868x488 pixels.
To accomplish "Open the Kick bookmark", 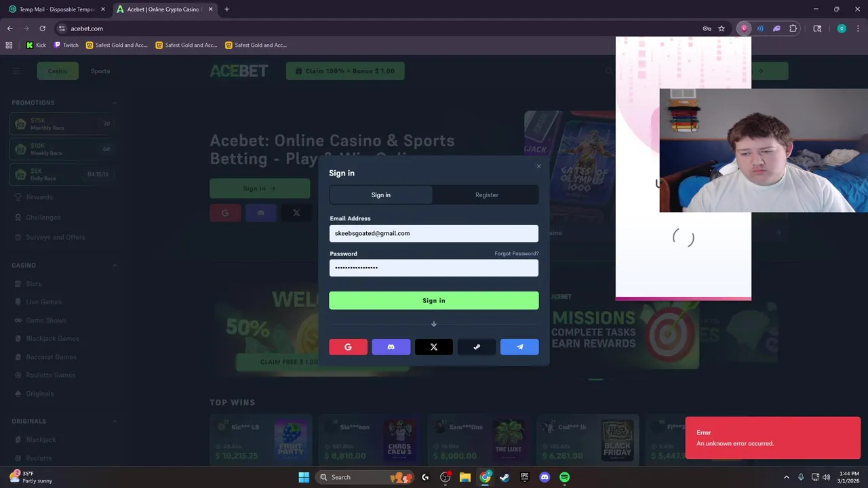I will [x=36, y=45].
